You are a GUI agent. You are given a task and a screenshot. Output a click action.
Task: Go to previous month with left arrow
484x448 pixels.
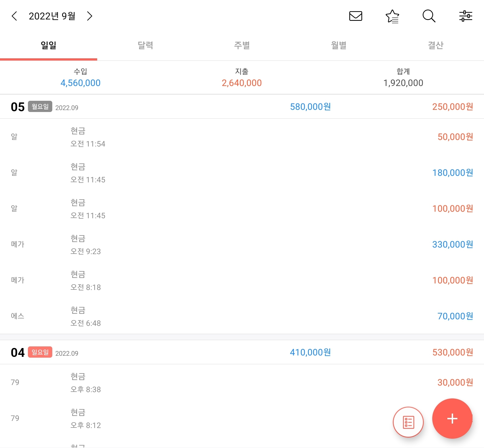(15, 16)
